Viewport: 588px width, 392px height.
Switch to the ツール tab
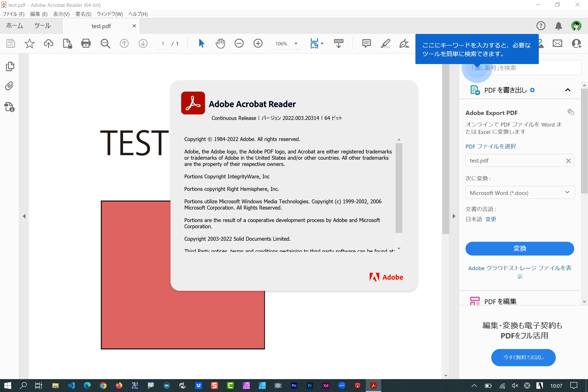(43, 26)
